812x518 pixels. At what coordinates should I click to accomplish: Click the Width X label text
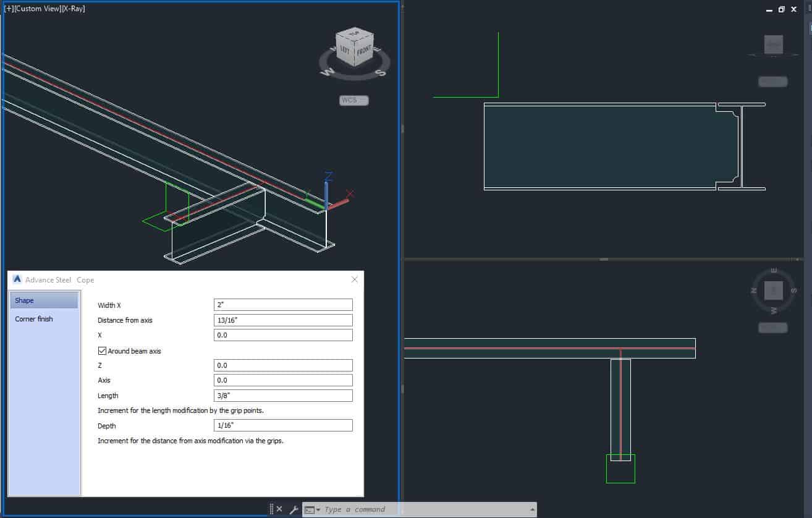tap(109, 305)
